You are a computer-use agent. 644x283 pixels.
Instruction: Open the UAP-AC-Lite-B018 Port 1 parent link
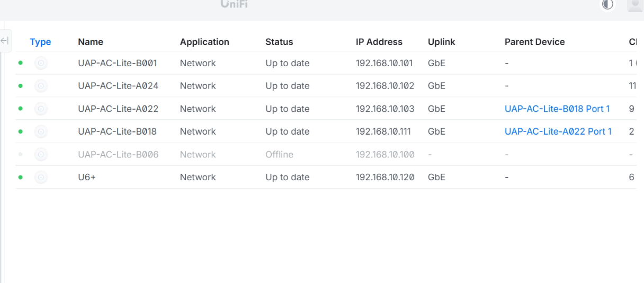click(557, 109)
